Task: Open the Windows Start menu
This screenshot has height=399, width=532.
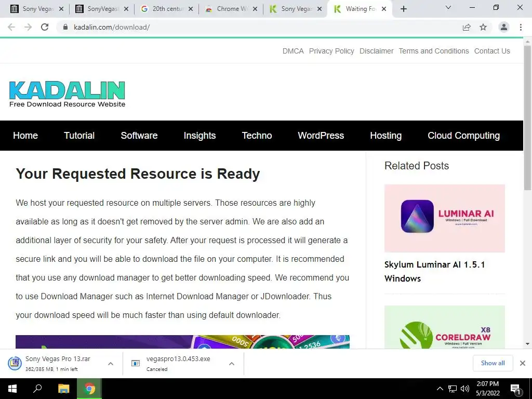Action: pyautogui.click(x=12, y=389)
